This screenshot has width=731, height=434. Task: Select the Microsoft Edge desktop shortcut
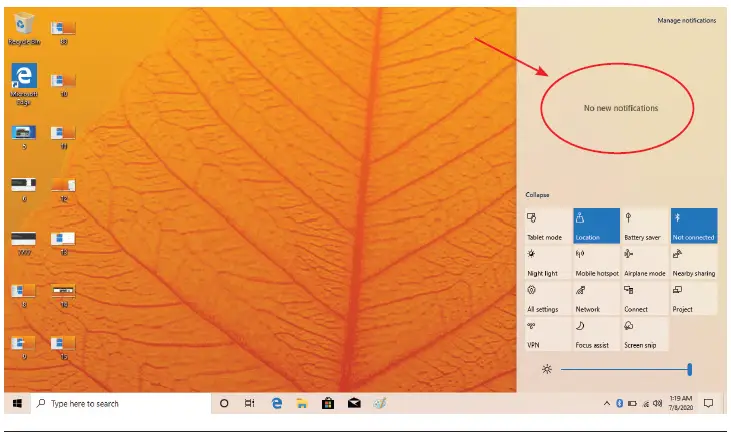point(24,84)
